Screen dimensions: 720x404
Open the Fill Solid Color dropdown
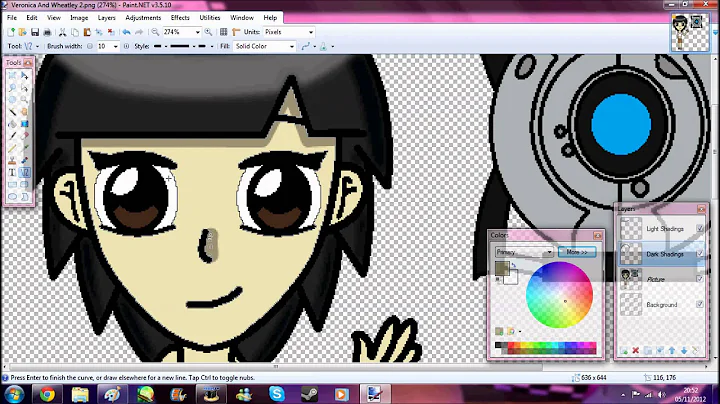(292, 46)
